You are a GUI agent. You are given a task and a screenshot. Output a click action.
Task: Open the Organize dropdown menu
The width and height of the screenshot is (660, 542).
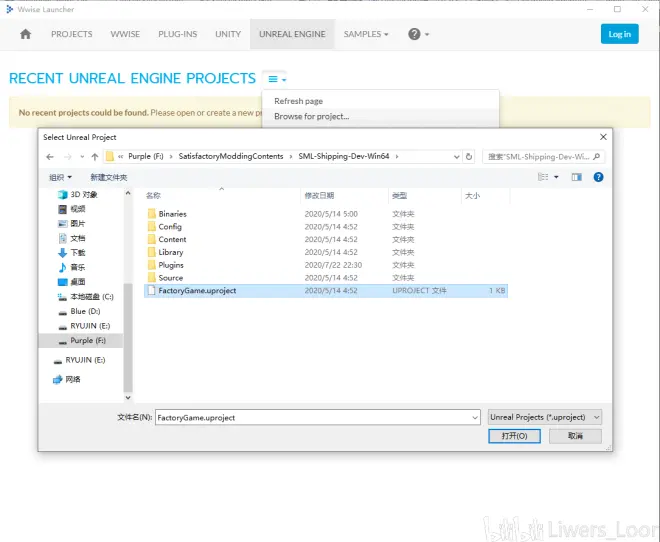[x=60, y=177]
